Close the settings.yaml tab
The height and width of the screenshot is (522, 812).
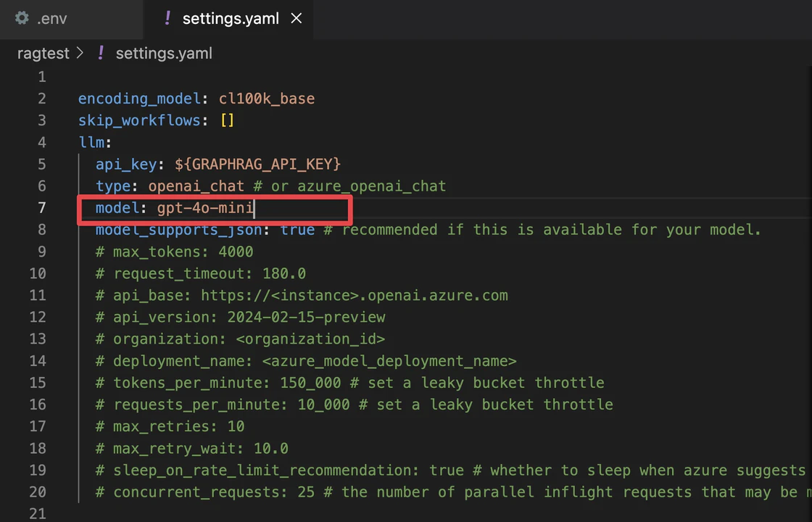point(297,19)
